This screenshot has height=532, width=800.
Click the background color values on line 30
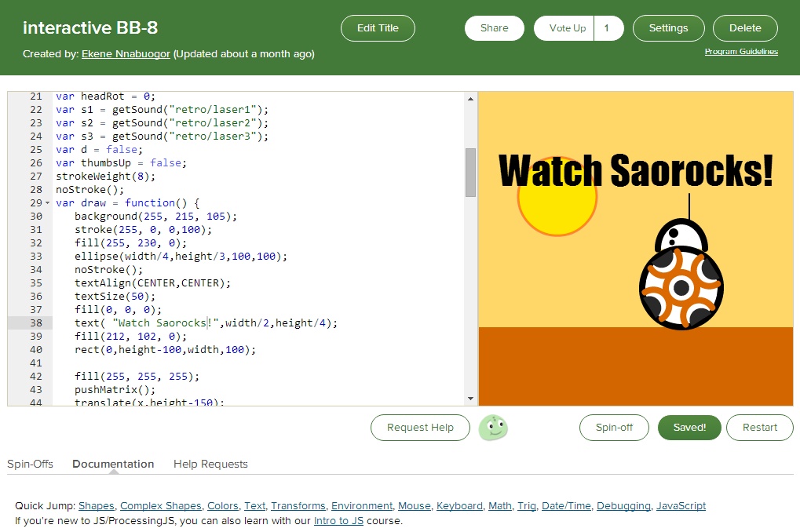184,217
